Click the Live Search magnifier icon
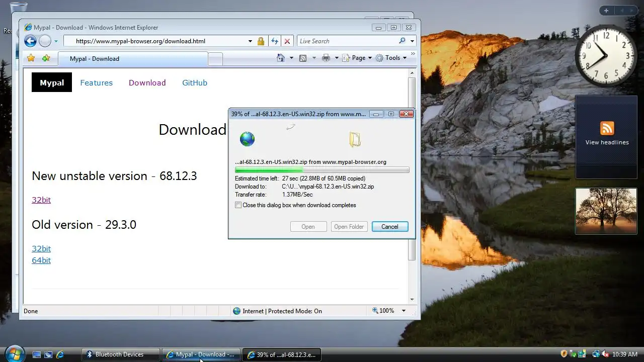Image resolution: width=644 pixels, height=362 pixels. [402, 41]
